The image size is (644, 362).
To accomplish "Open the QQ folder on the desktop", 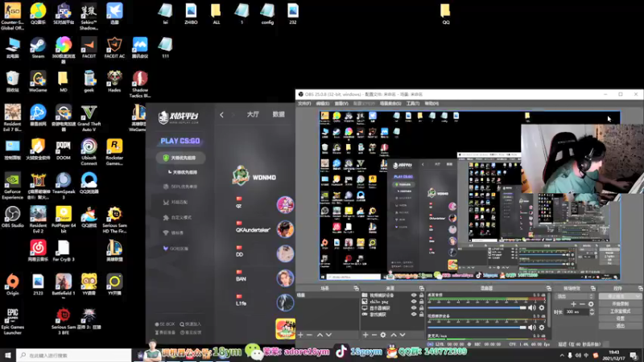I will [446, 14].
